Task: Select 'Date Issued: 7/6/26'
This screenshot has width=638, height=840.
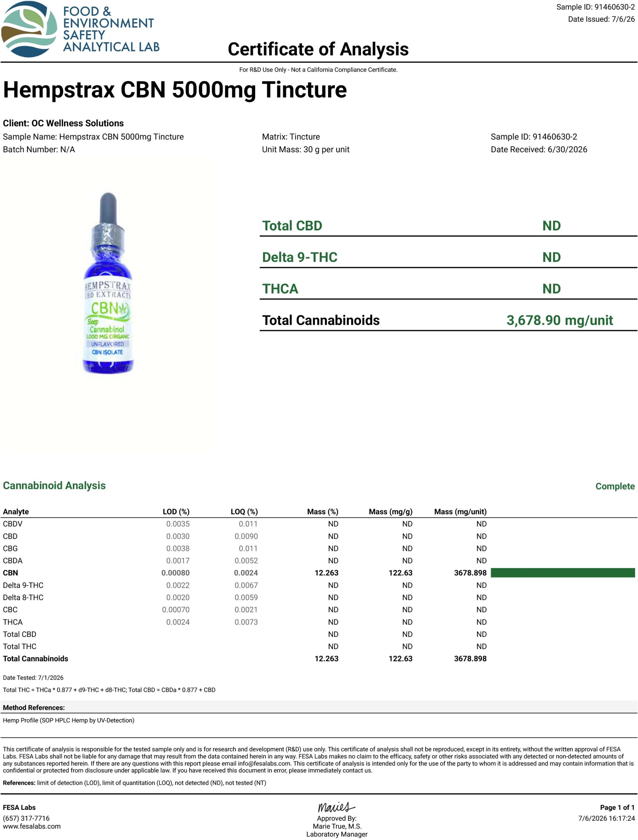Action: tap(601, 19)
